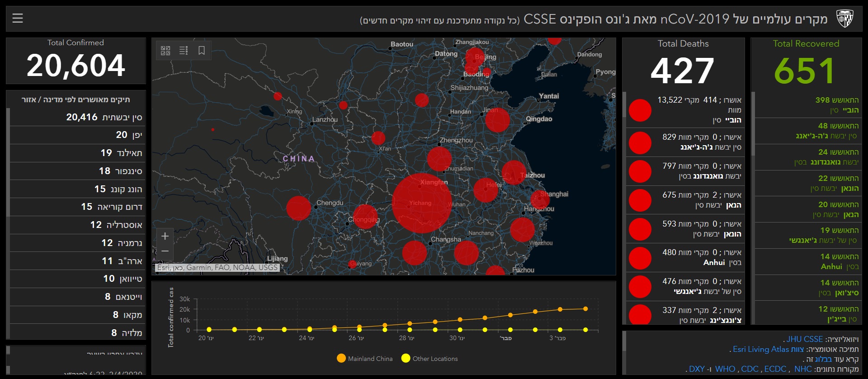Open the map legend list icon
Image resolution: width=868 pixels, height=379 pixels.
pos(184,50)
